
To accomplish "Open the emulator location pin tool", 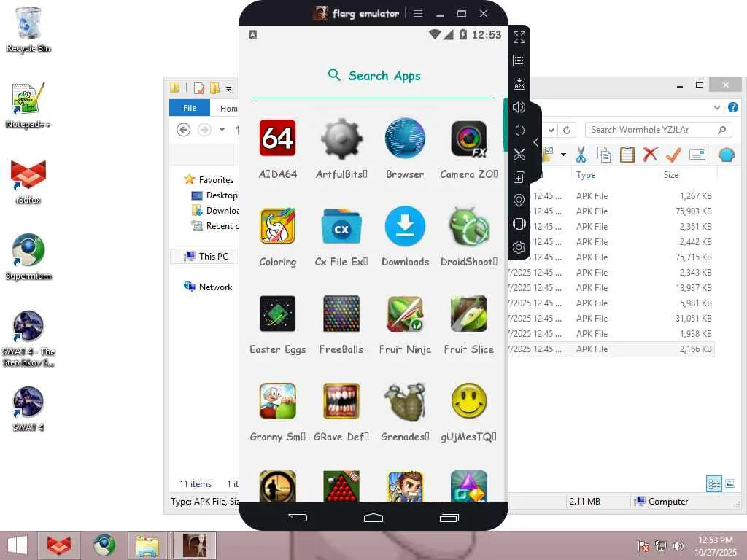I will coord(519,201).
